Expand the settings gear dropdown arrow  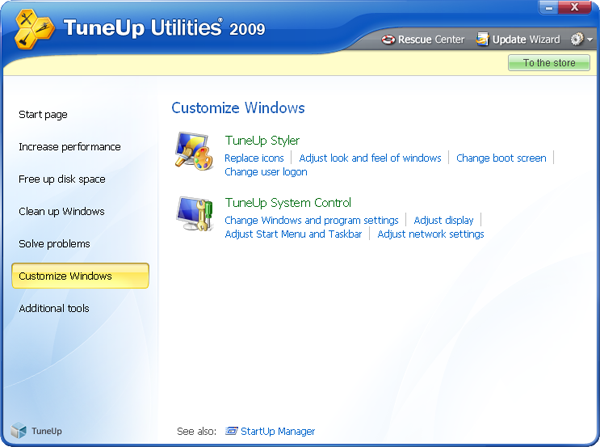click(590, 39)
